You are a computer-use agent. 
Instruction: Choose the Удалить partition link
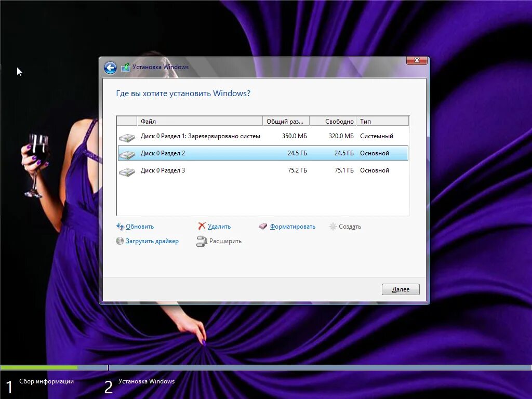[x=219, y=227]
